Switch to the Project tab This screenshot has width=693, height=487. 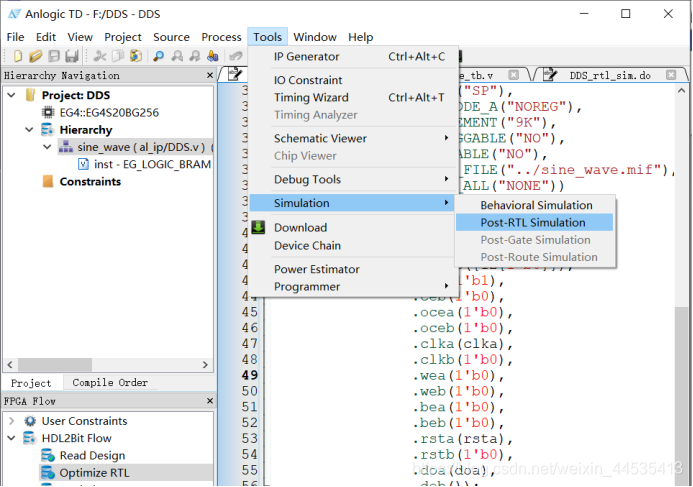31,383
